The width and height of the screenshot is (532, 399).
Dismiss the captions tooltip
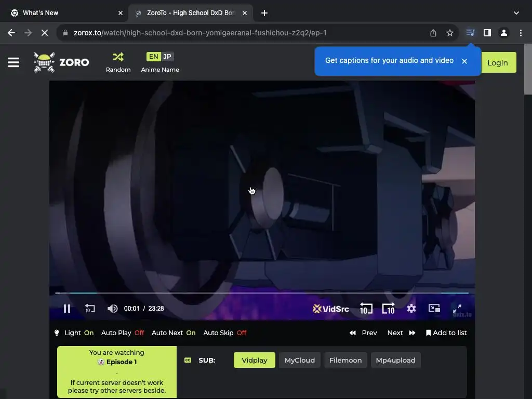[464, 61]
